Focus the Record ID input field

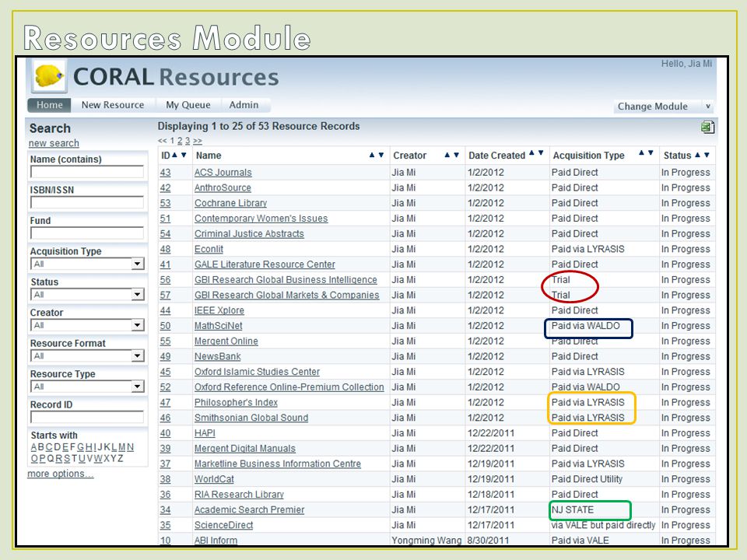pos(86,417)
